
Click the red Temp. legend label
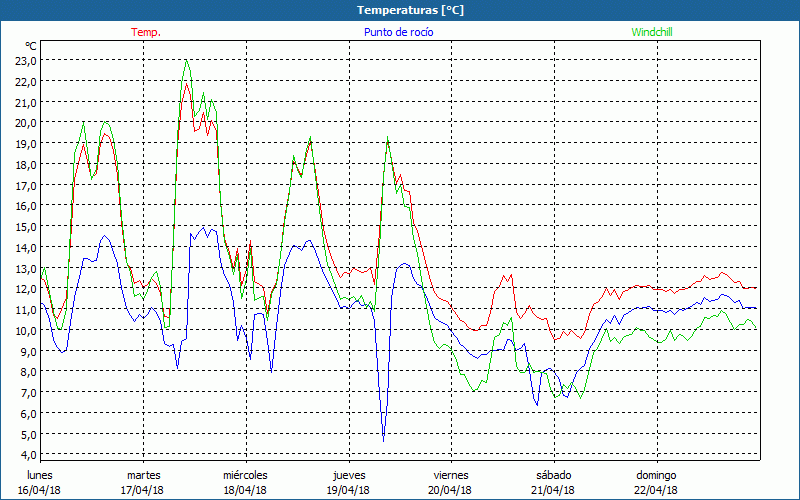146,32
